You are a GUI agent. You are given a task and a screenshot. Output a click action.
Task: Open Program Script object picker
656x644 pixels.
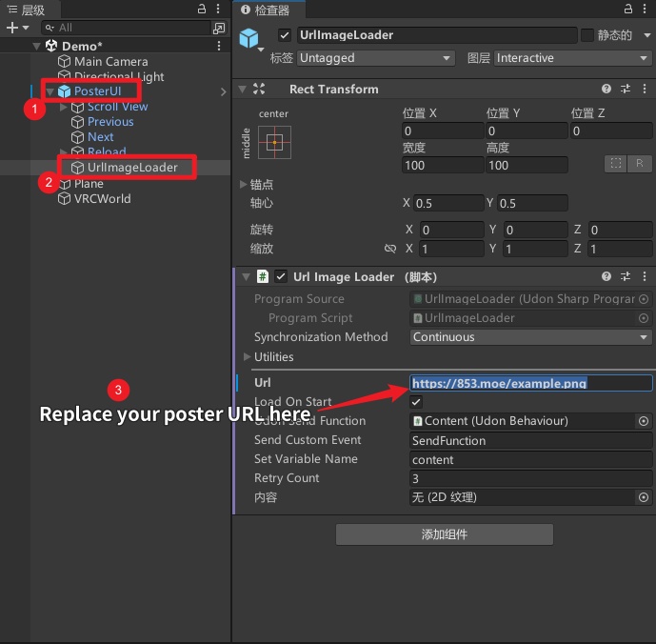tap(644, 318)
